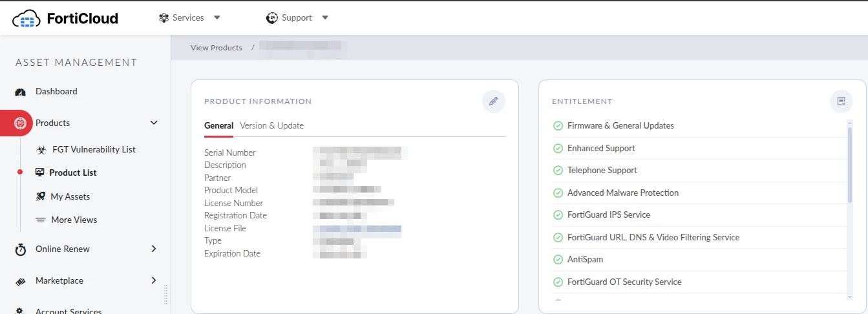Screen dimensions: 868x314
Task: Click the entitlement list scrollbar thumb
Action: coord(850,165)
